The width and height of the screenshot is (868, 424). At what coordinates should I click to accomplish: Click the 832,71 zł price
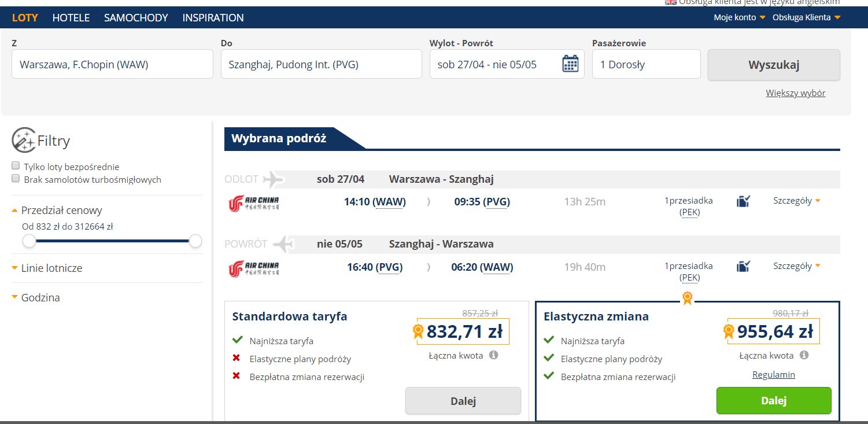click(x=464, y=331)
